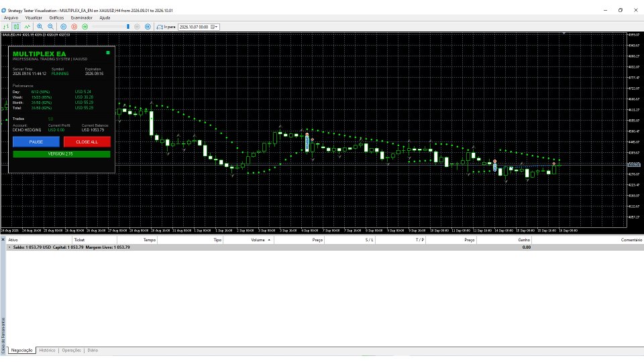Click the DEMO HEDGING account label
Image resolution: width=644 pixels, height=362 pixels.
(x=27, y=130)
